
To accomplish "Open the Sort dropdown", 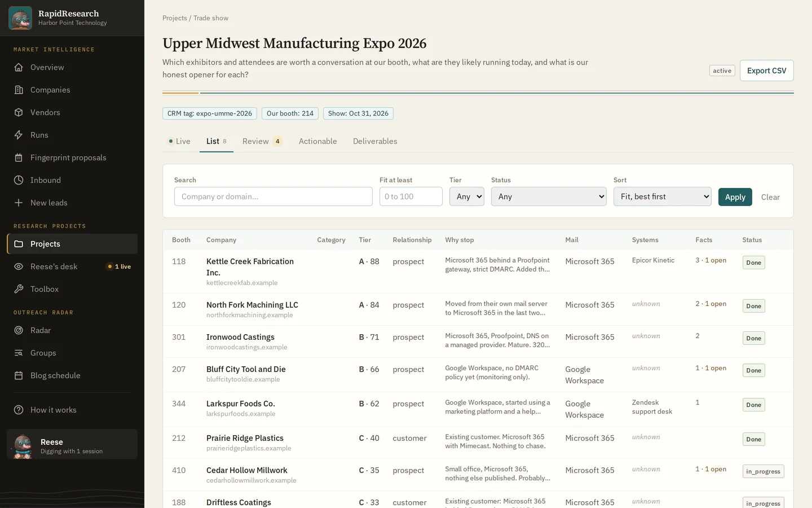I will (x=663, y=196).
